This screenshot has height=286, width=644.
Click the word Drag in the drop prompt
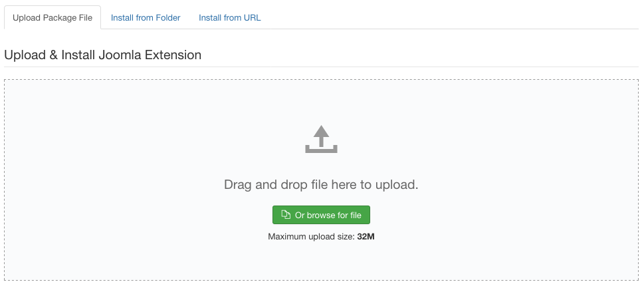pyautogui.click(x=239, y=184)
